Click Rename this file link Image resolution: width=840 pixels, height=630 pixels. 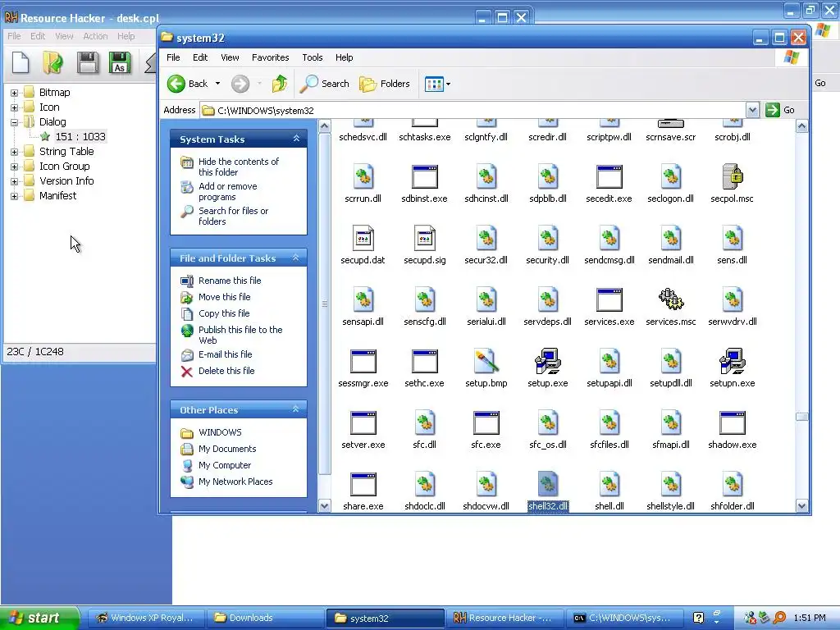[x=230, y=281]
